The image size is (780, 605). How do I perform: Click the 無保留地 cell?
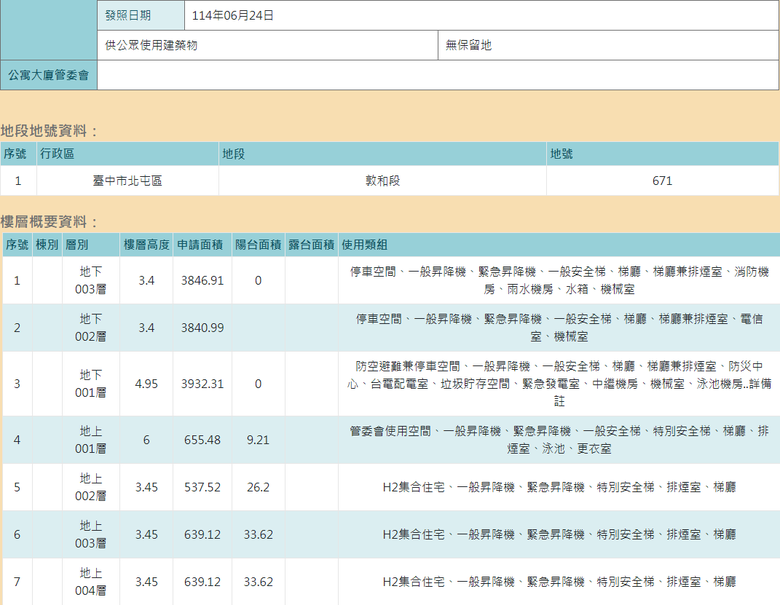(608, 45)
